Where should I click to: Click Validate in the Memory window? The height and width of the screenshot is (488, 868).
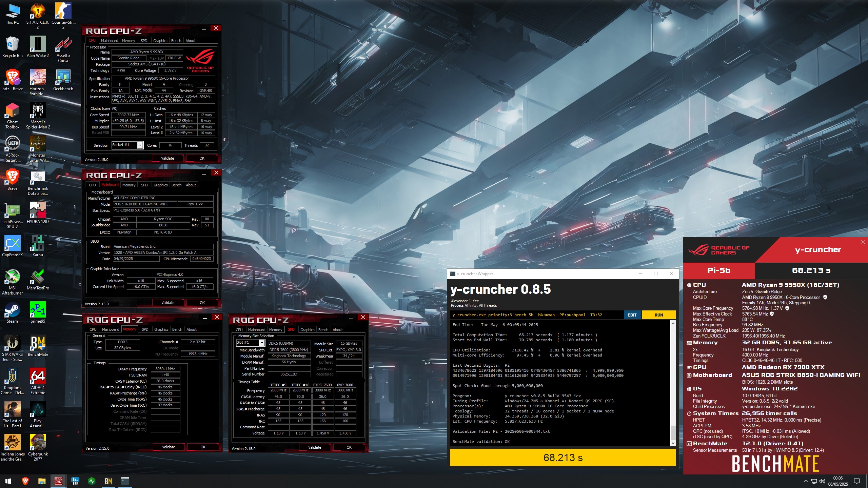pyautogui.click(x=169, y=447)
